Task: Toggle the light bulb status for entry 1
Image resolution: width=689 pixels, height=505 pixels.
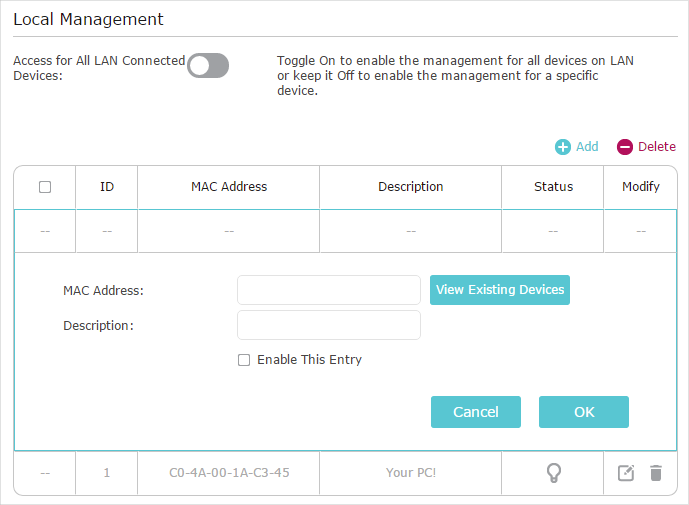Action: (x=553, y=473)
